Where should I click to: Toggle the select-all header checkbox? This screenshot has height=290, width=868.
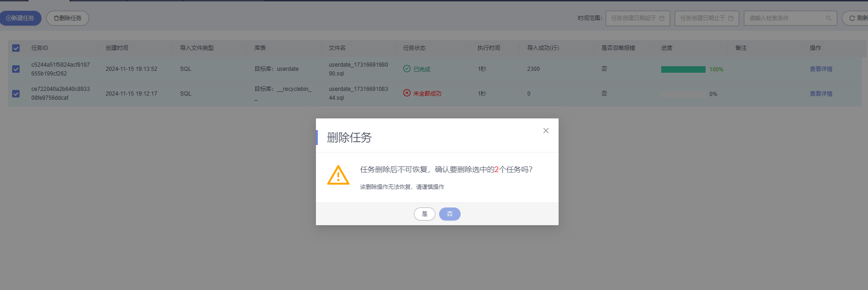16,48
